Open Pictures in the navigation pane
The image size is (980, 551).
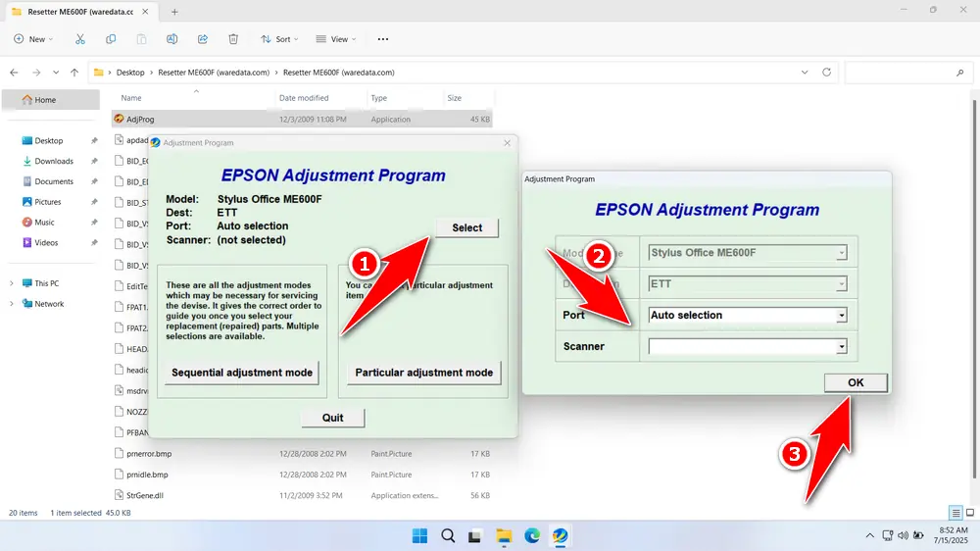[48, 202]
